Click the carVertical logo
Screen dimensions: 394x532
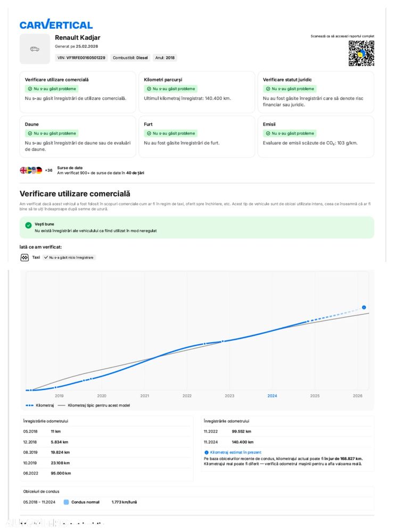point(56,24)
